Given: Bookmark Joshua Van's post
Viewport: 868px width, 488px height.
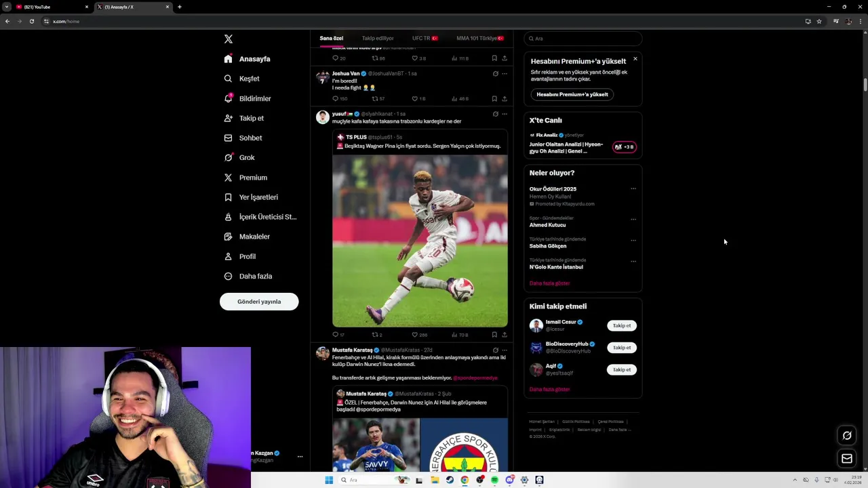Looking at the screenshot, I should (x=494, y=99).
